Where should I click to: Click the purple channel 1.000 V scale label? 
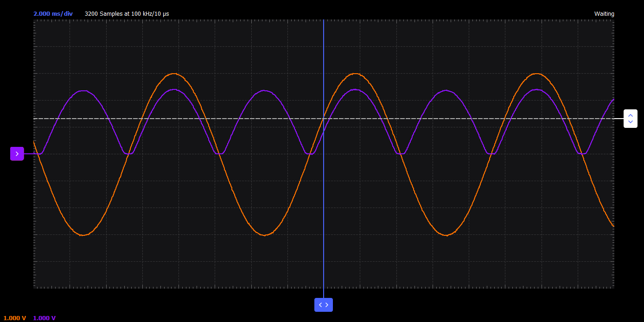point(45,318)
